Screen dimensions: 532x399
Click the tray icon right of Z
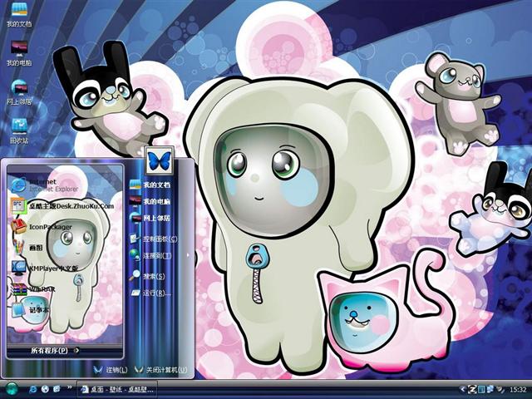(x=481, y=390)
